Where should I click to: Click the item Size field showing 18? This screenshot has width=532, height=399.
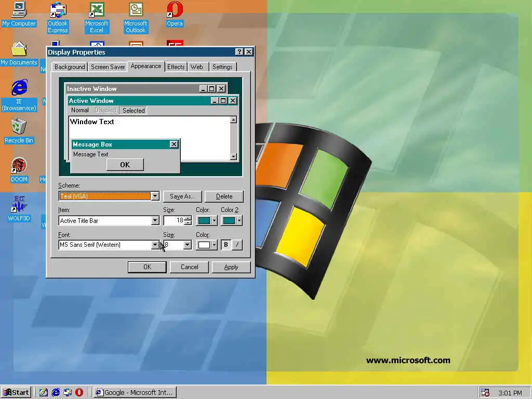click(x=174, y=220)
